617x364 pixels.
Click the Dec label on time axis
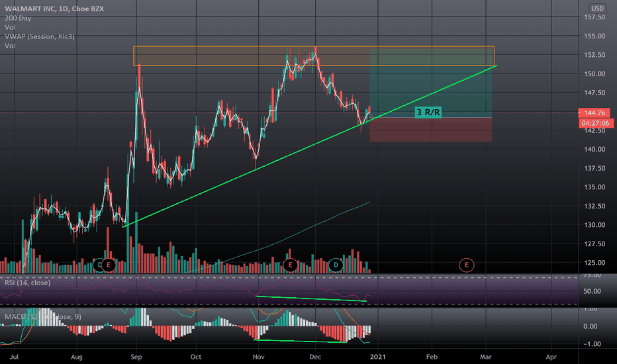[x=315, y=357]
